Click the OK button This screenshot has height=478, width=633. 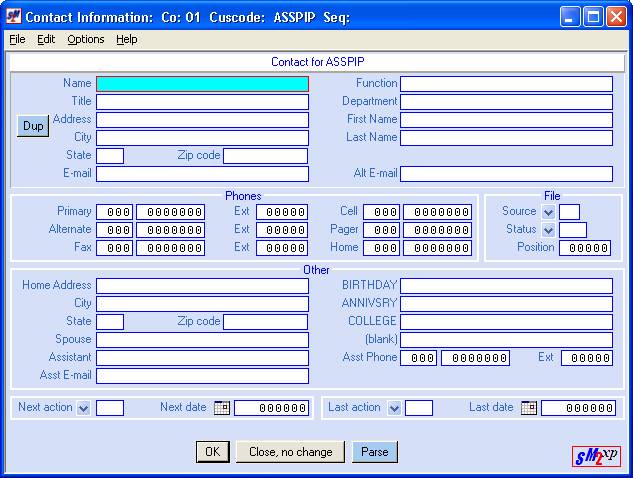pyautogui.click(x=213, y=451)
